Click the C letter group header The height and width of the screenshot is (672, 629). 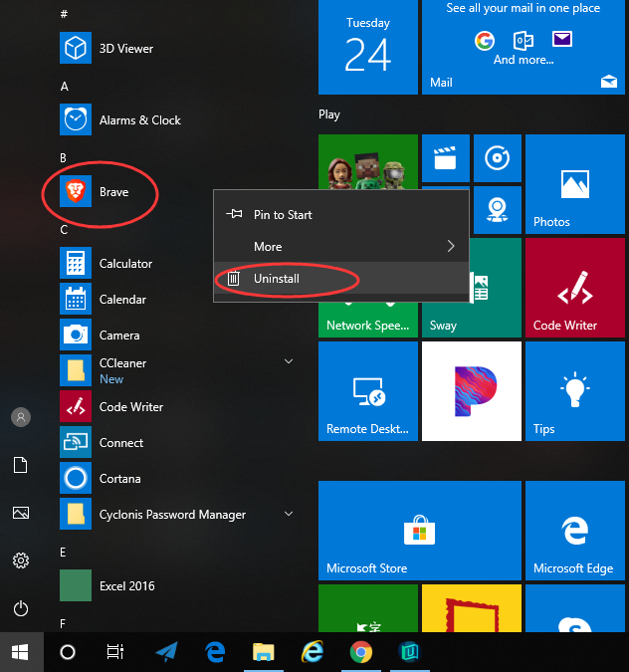click(64, 230)
